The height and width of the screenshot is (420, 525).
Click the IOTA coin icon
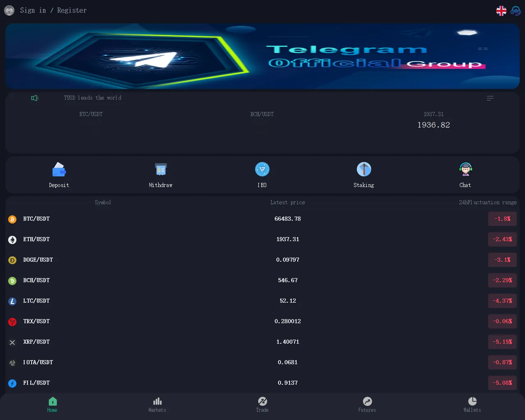point(12,363)
